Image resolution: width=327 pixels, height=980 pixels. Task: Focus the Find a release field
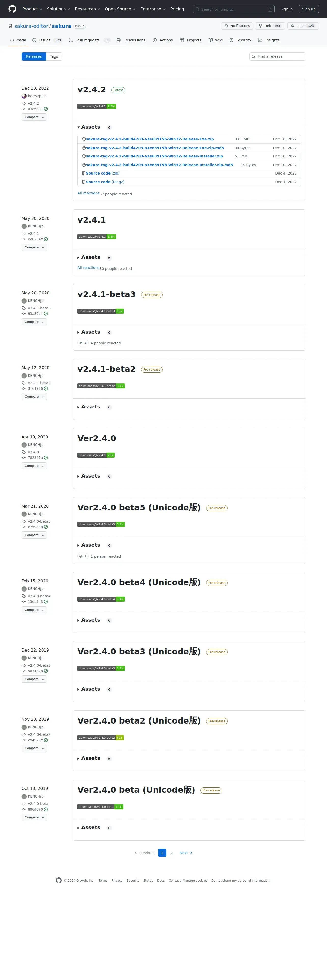277,57
